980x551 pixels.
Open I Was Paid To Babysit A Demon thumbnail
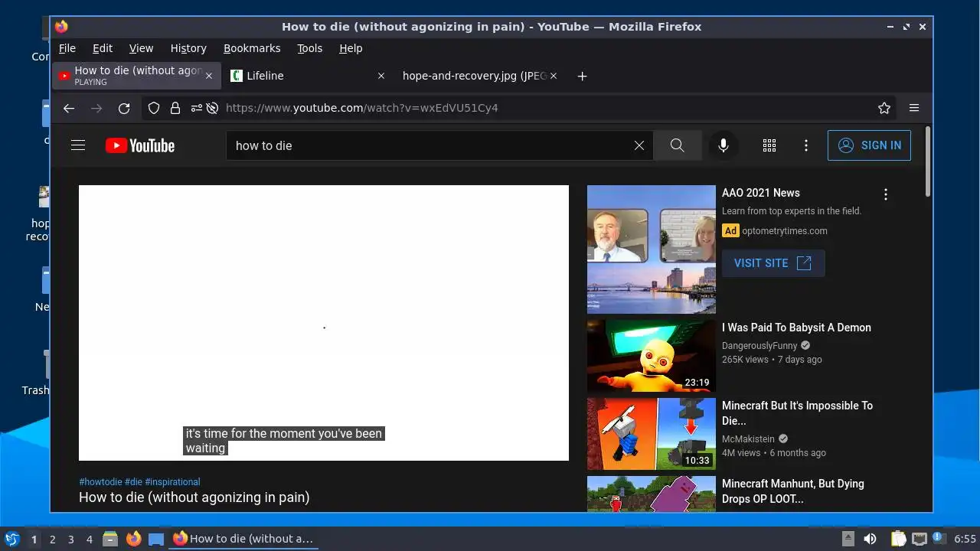(652, 356)
